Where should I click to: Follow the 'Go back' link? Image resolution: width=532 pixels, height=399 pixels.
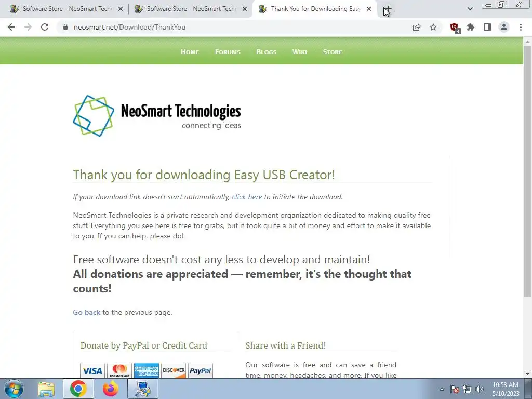click(x=87, y=312)
